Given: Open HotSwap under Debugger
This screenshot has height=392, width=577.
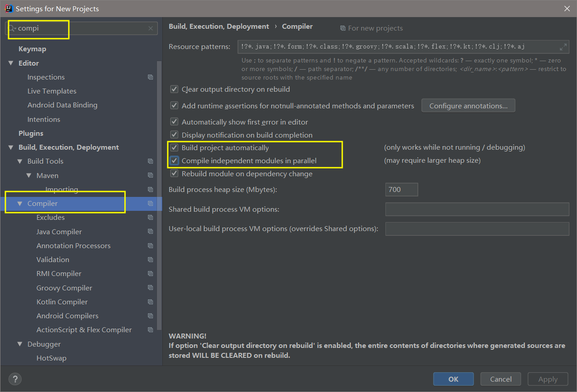Looking at the screenshot, I should pyautogui.click(x=51, y=358).
